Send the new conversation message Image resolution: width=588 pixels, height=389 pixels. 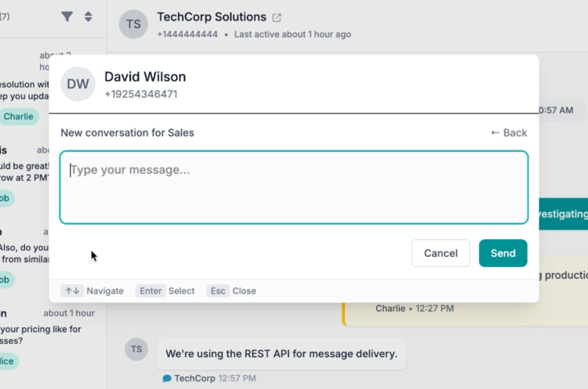tap(502, 253)
